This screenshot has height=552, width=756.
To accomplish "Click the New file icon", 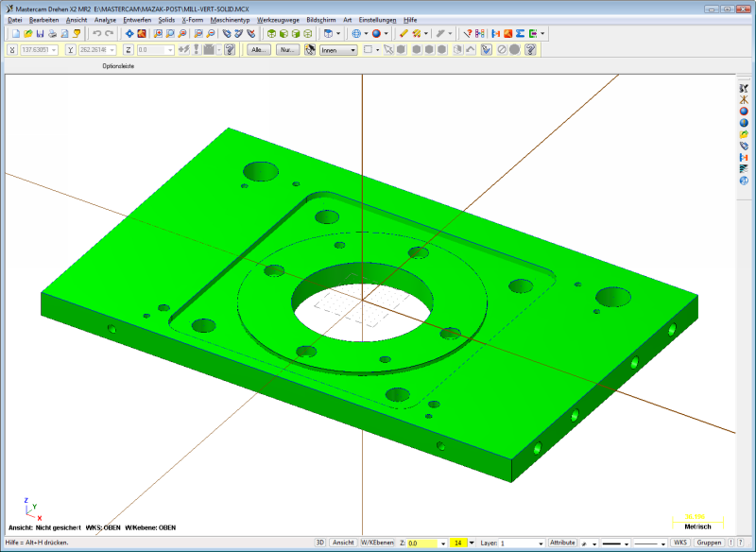I will [16, 34].
